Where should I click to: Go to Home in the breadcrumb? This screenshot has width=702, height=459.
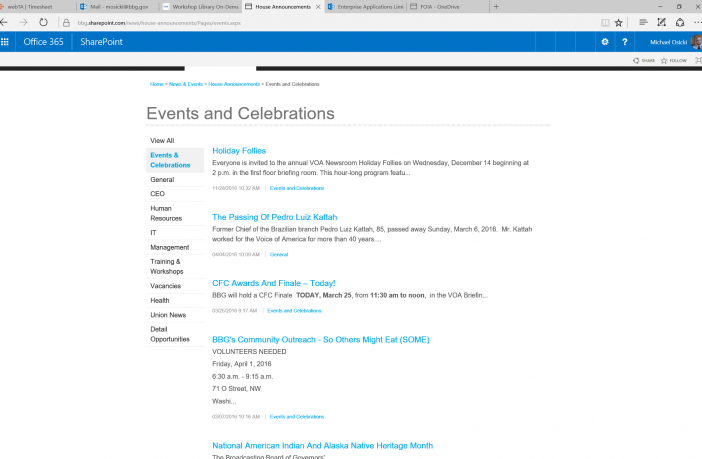tap(157, 84)
